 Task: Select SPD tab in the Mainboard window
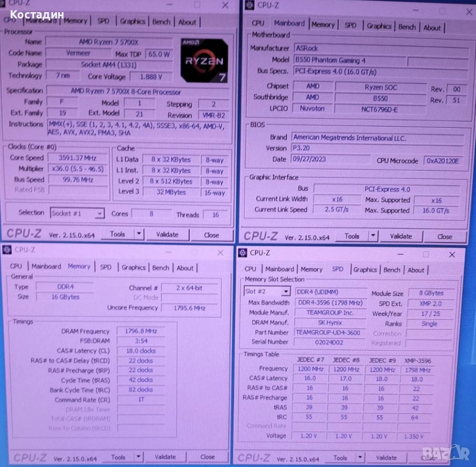click(x=351, y=25)
